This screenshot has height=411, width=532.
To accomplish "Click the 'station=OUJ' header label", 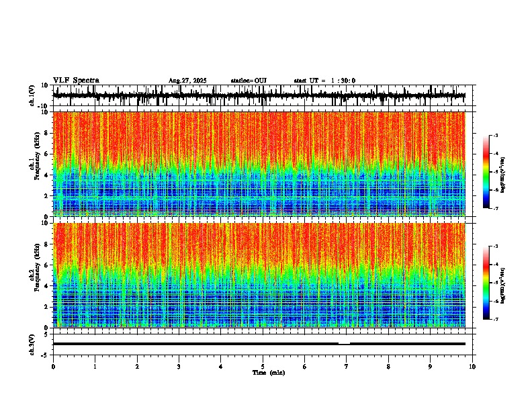I will pyautogui.click(x=249, y=81).
